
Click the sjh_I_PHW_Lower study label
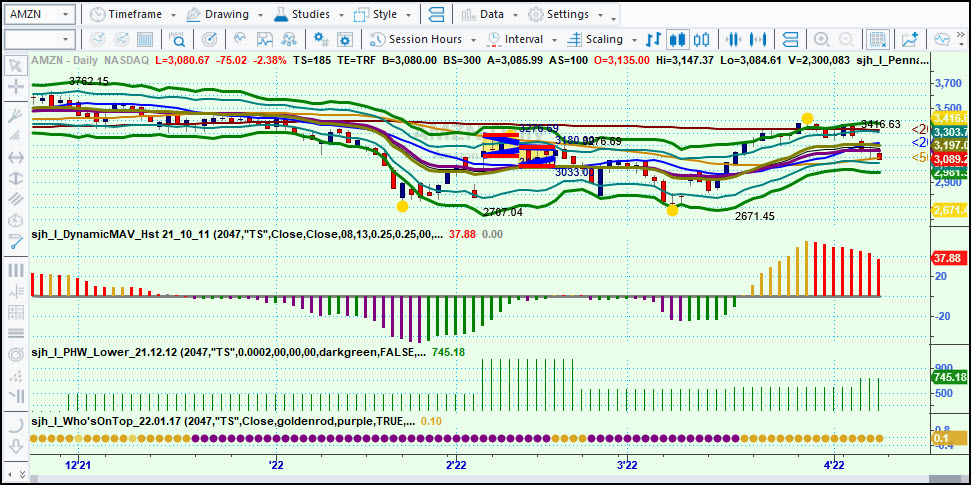click(x=229, y=352)
